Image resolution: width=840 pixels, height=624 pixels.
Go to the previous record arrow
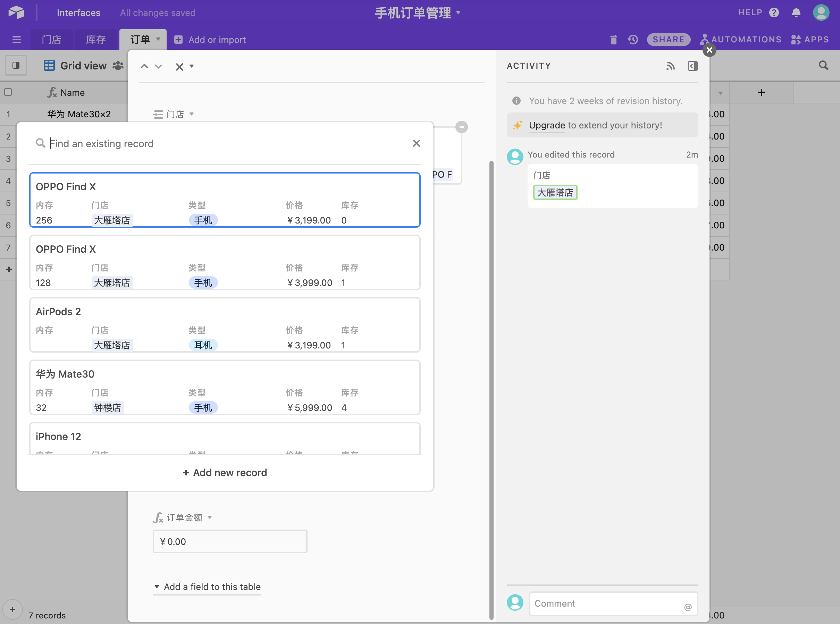[x=144, y=67]
